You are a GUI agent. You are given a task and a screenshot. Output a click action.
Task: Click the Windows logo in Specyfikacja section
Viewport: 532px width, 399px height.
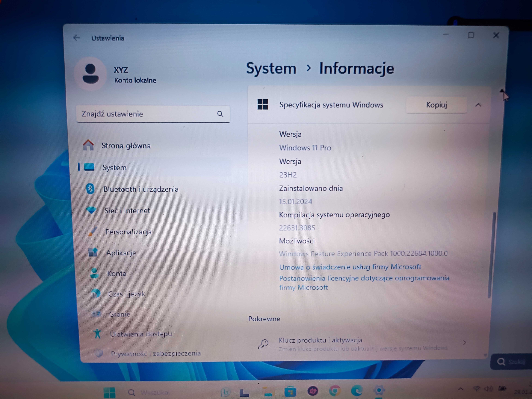263,104
